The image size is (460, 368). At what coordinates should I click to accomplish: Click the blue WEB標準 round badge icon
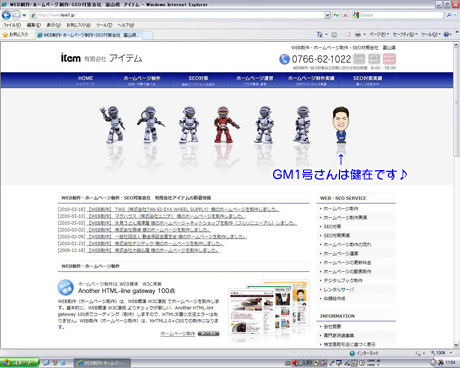[x=66, y=287]
